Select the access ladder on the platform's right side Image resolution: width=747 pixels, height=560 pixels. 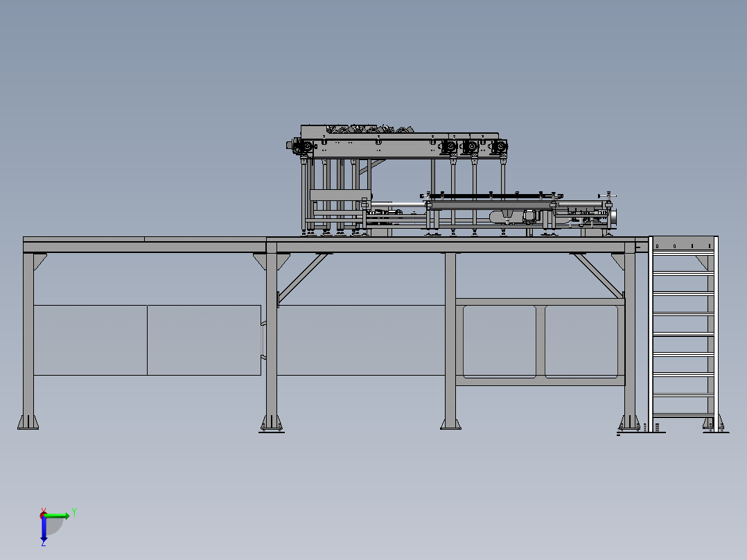[683, 334]
